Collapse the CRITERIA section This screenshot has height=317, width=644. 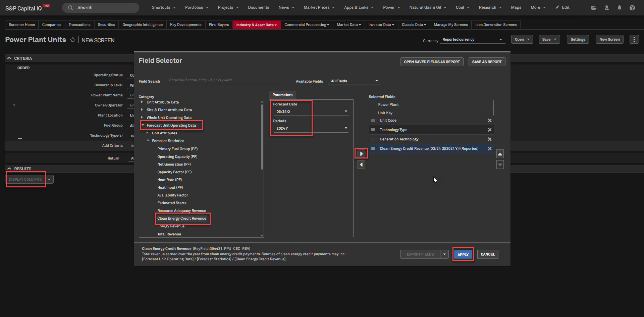click(9, 58)
